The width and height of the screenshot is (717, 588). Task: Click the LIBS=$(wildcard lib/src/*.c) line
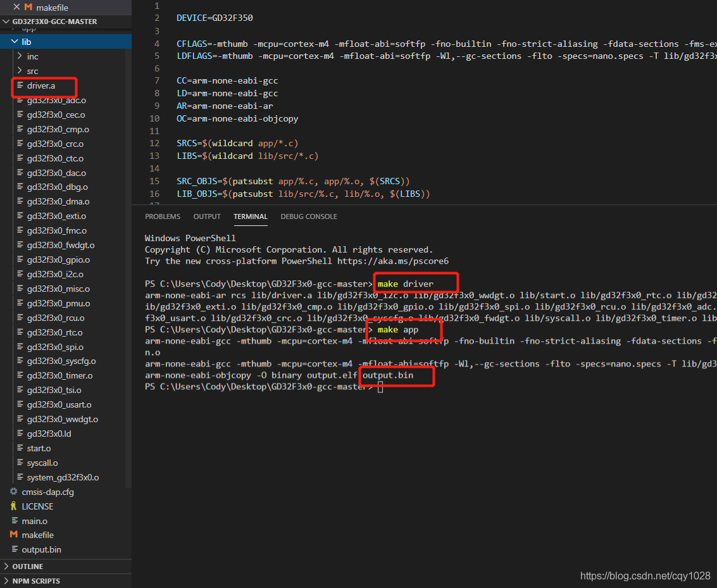[247, 156]
